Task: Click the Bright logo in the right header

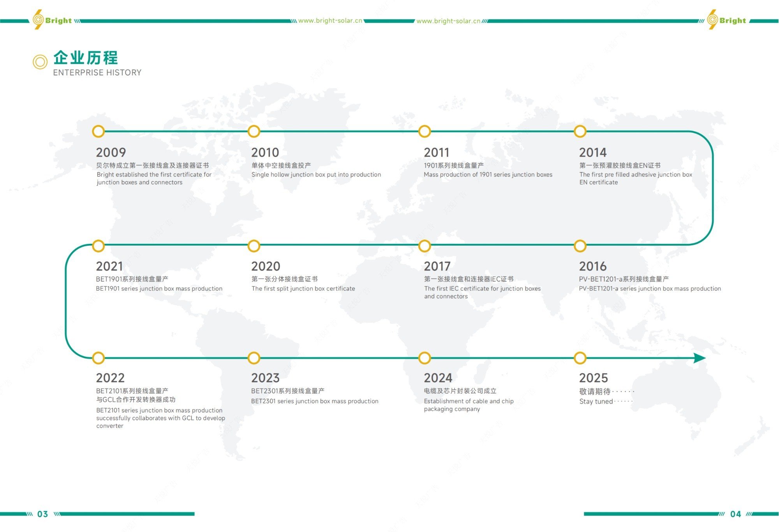Action: pos(726,20)
